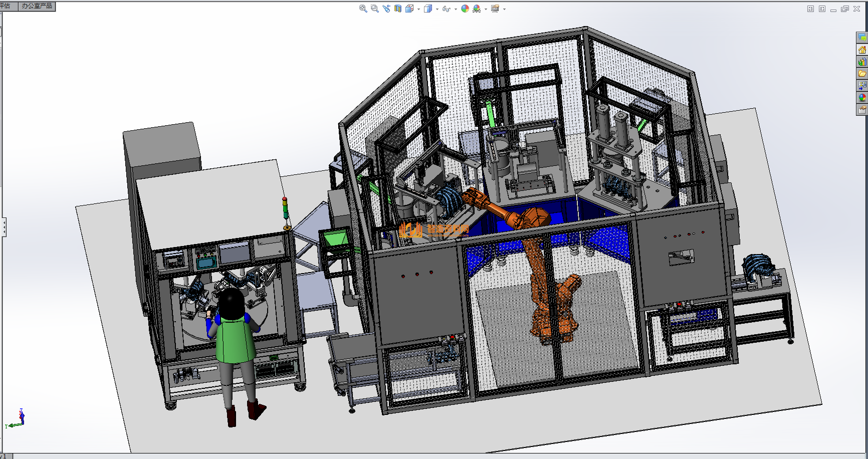Click the Zoom to Fit magnifier icon
This screenshot has width=868, height=459.
tap(363, 9)
